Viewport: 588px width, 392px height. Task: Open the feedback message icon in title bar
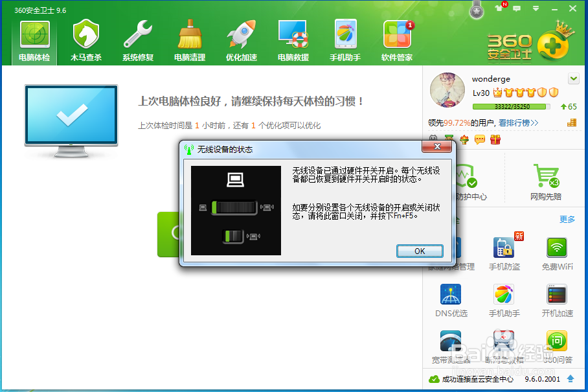[517, 8]
